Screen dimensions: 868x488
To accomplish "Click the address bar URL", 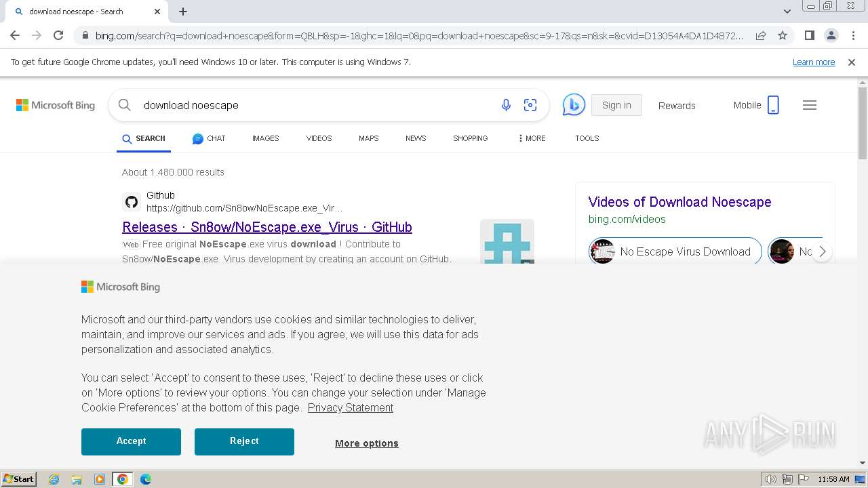I will [419, 36].
